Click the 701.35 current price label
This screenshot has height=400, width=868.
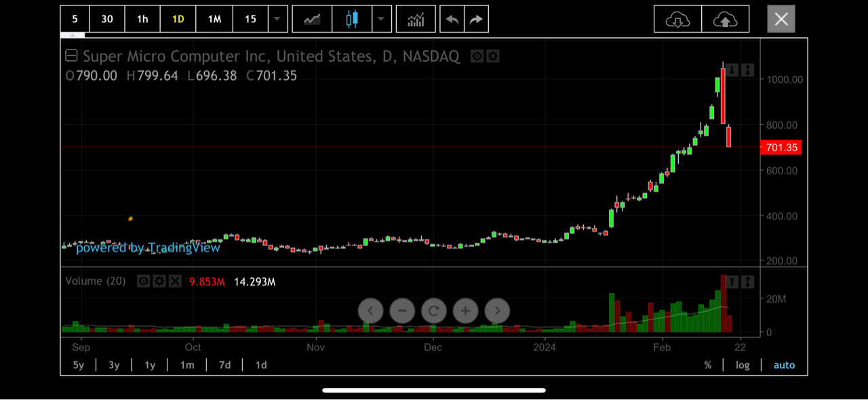point(781,147)
